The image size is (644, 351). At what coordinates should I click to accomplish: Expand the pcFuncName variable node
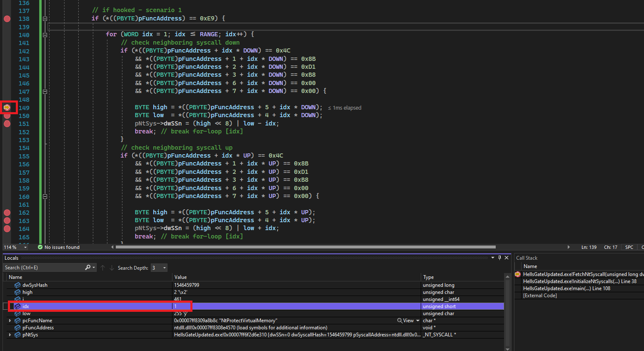tap(10, 321)
